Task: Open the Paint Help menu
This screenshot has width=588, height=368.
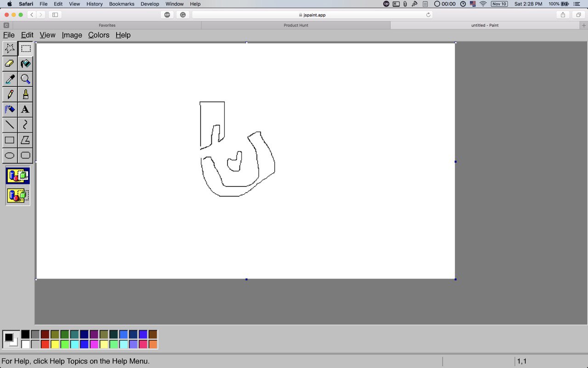Action: pos(123,35)
